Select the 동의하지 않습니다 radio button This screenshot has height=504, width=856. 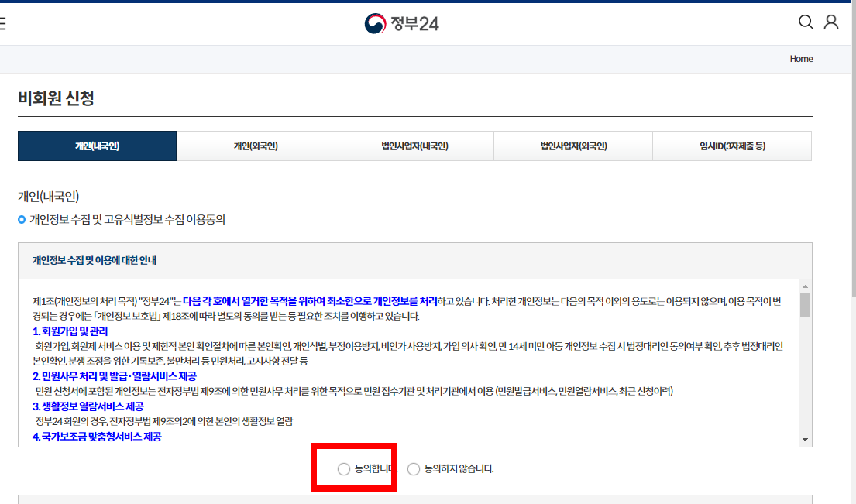413,469
